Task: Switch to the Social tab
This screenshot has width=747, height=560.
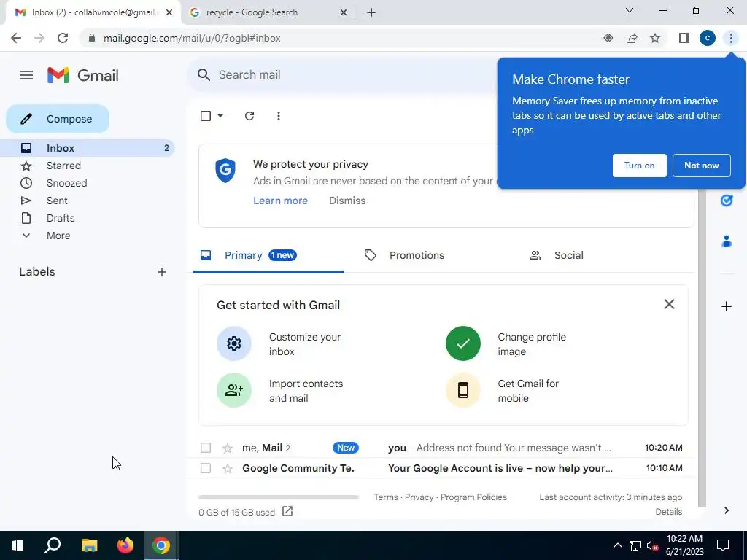Action: [568, 256]
